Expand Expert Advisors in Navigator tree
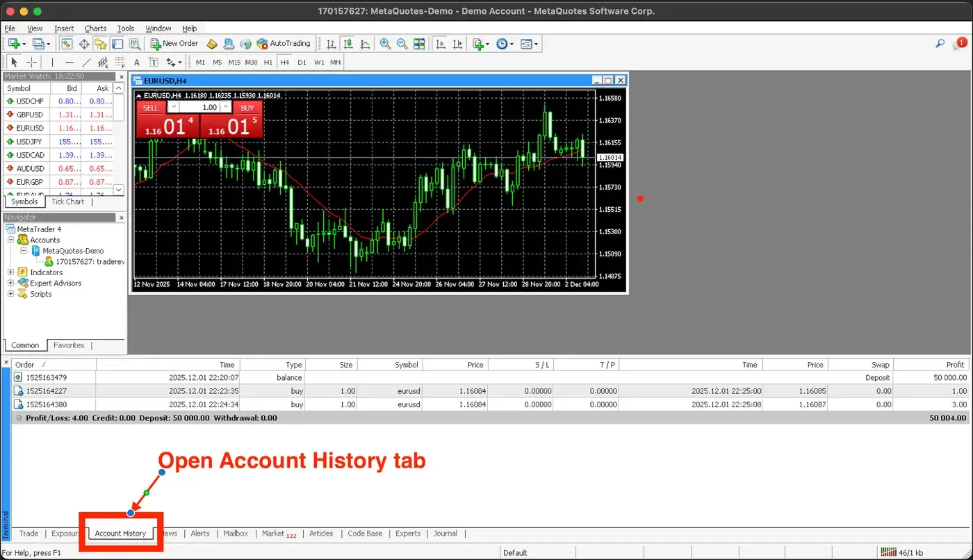This screenshot has height=560, width=973. pyautogui.click(x=11, y=283)
